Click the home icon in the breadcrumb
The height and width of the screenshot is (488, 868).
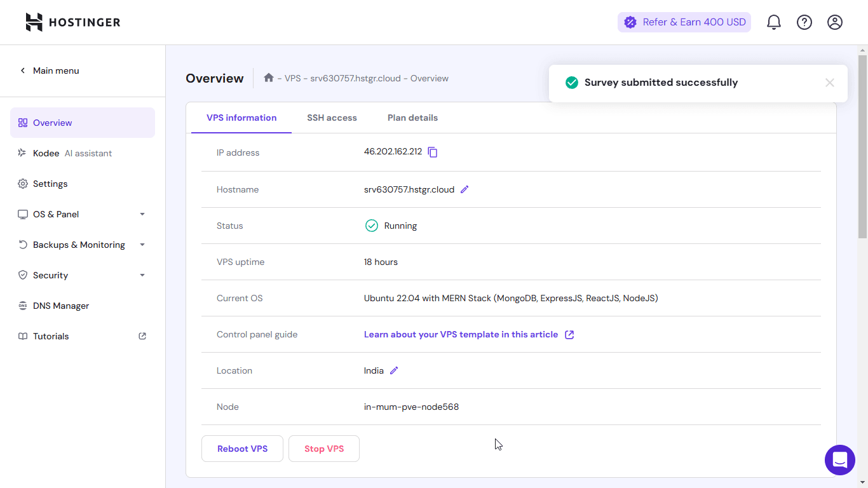click(x=269, y=78)
